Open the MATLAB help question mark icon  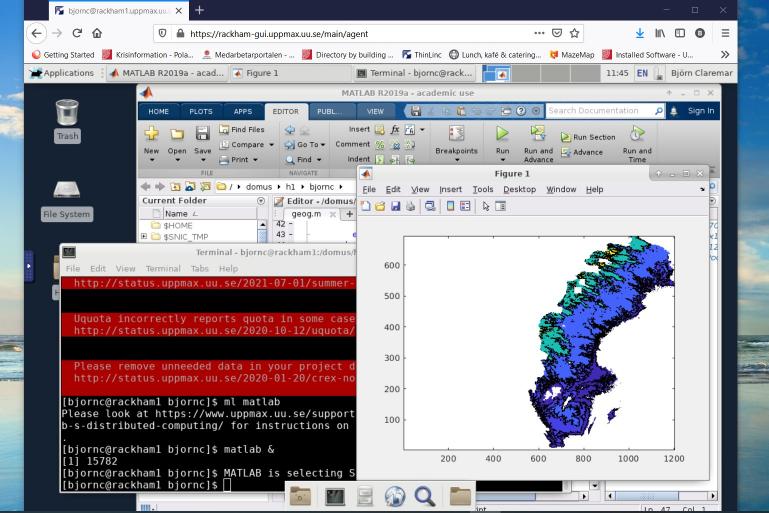(521, 111)
